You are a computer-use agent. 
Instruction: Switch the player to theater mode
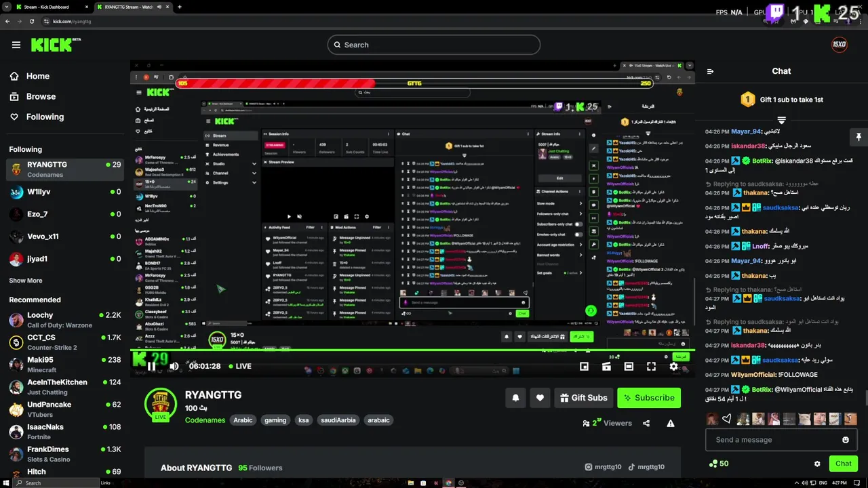tap(629, 366)
